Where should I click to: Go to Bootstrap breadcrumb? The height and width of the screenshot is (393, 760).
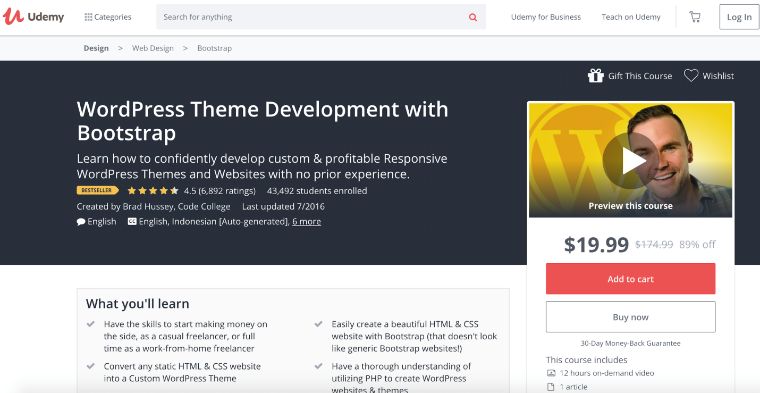click(214, 48)
